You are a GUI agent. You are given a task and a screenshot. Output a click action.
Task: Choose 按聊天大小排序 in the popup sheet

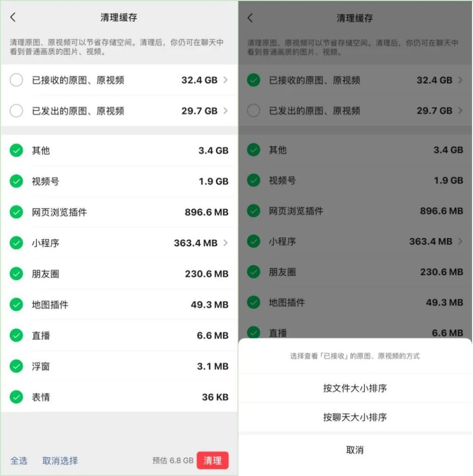[355, 417]
